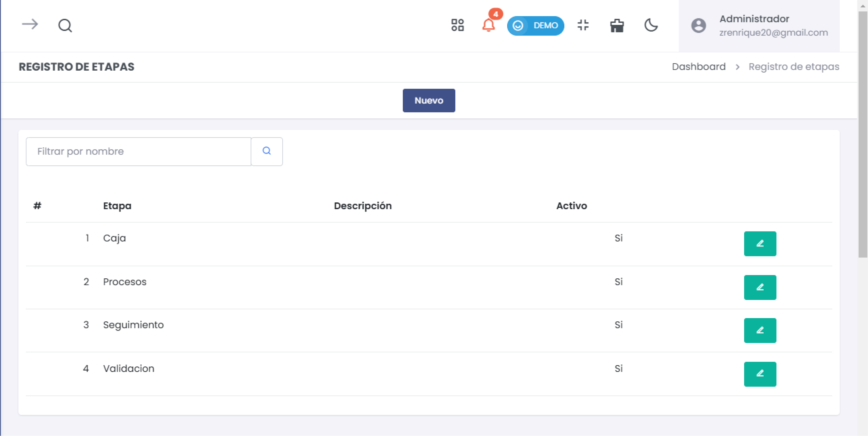This screenshot has width=868, height=436.
Task: Toggle the DEMO switch
Action: click(535, 26)
